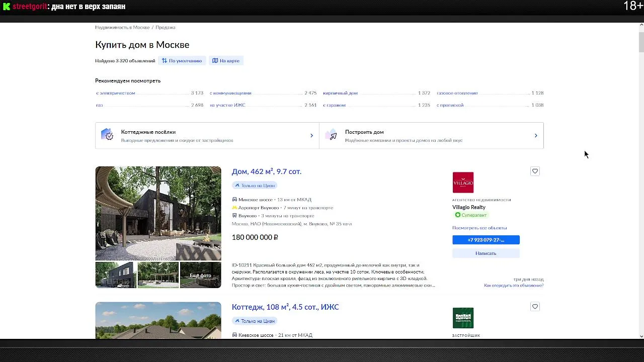644x362 pixels.
Task: Open listing Коттедж, 108 м², 4.5 сот., ИЖС
Action: tap(285, 307)
